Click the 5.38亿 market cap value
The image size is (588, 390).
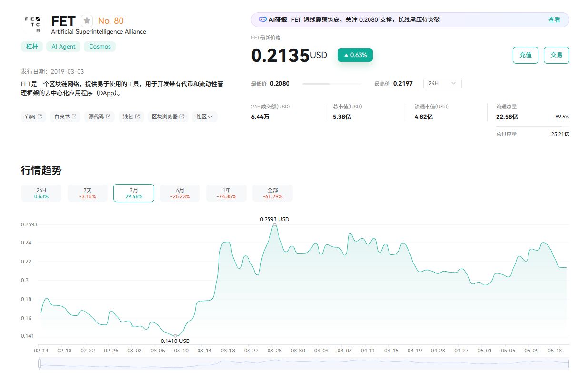point(342,117)
